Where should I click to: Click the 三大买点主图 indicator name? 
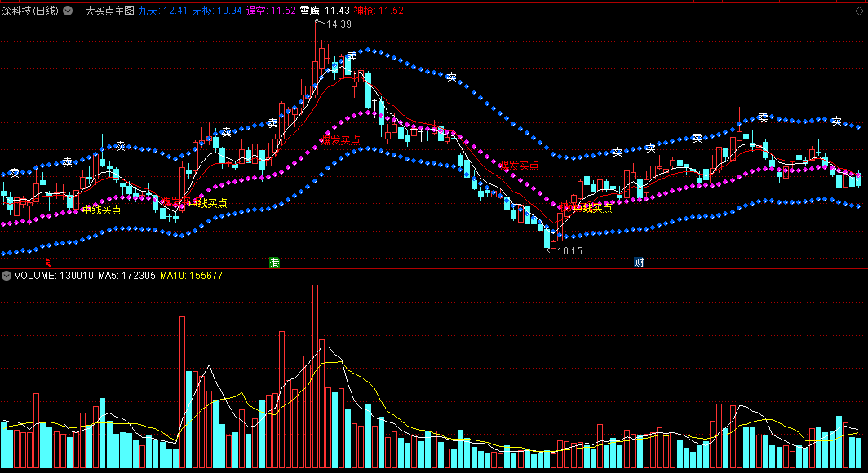[105, 11]
